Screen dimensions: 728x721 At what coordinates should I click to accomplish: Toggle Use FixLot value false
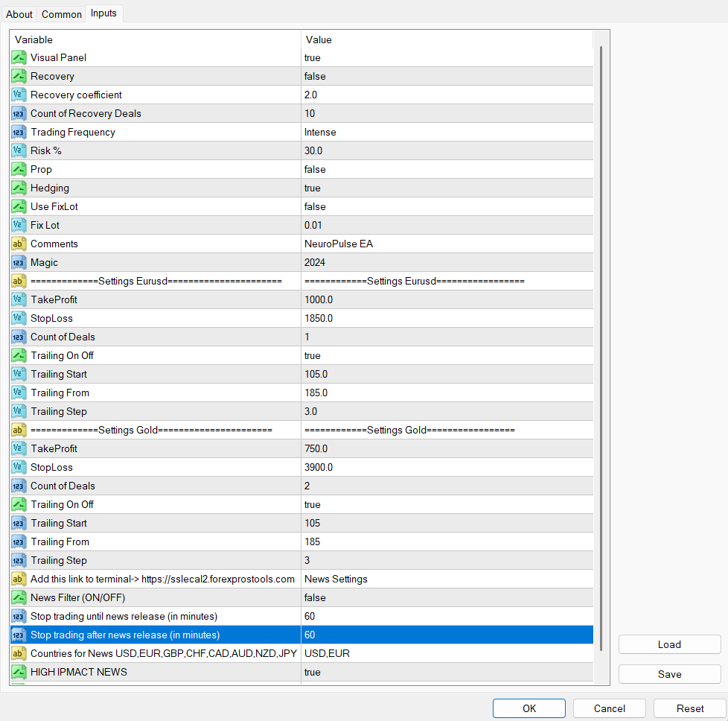[x=447, y=206]
